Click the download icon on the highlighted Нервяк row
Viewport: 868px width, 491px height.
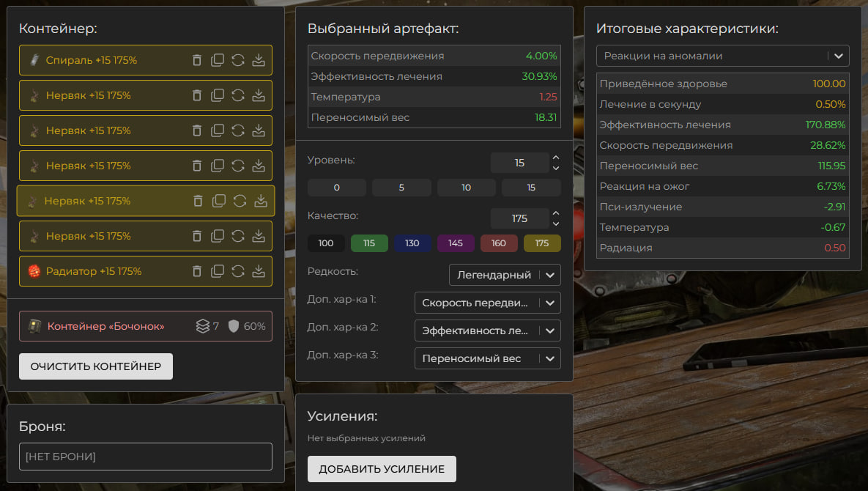tap(261, 200)
